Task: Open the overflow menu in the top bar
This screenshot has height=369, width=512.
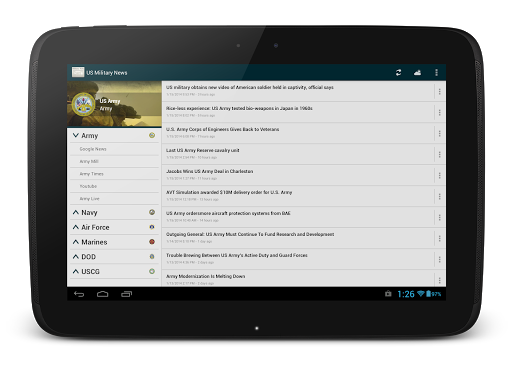Action: coord(436,73)
